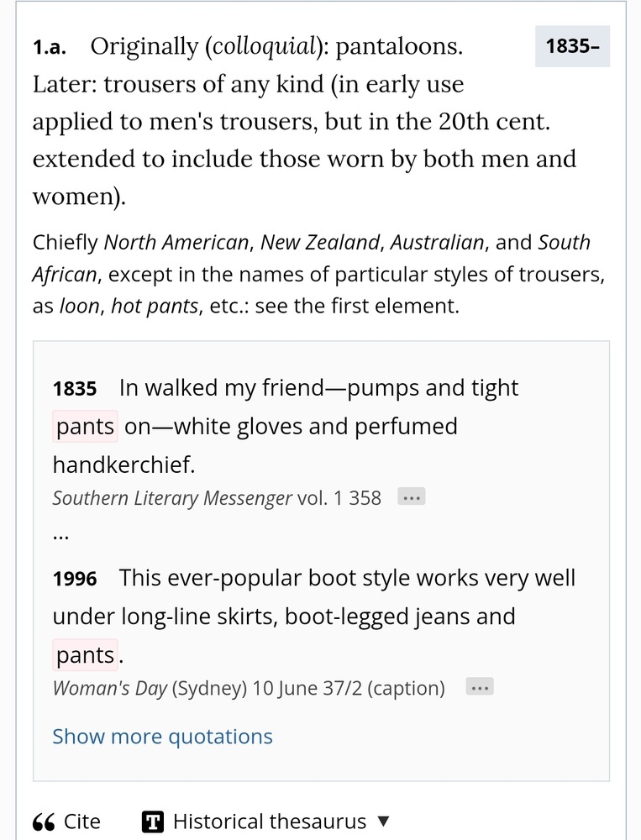This screenshot has width=641, height=840.
Task: Open ellipsis details for Woman's Day citation
Action: pos(480,688)
